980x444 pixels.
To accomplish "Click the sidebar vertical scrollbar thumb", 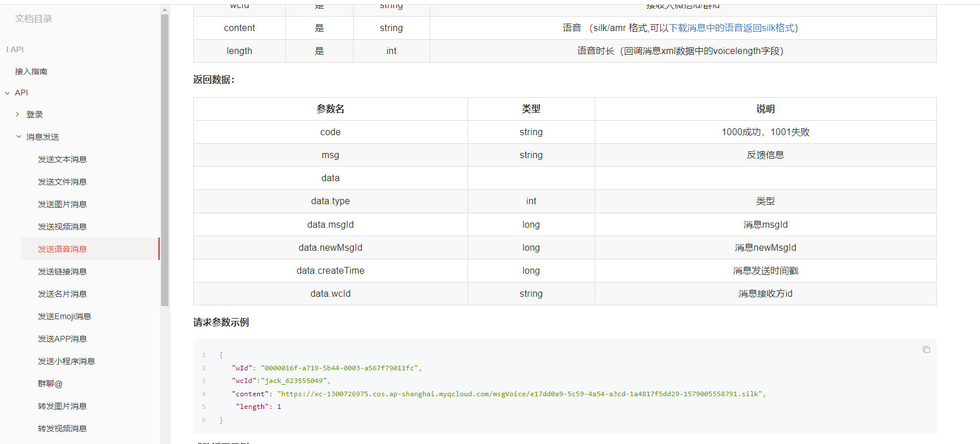I will [x=165, y=160].
